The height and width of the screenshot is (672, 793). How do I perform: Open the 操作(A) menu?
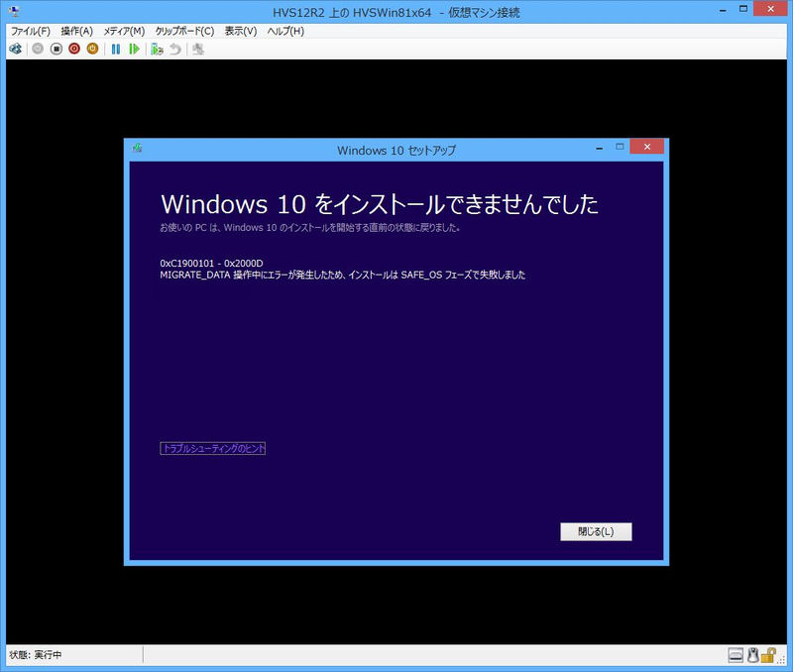point(77,32)
